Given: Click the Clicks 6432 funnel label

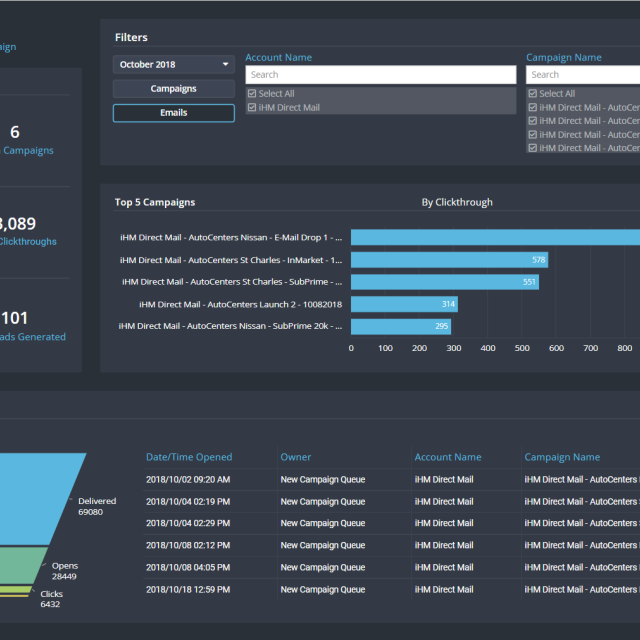Looking at the screenshot, I should (x=51, y=599).
